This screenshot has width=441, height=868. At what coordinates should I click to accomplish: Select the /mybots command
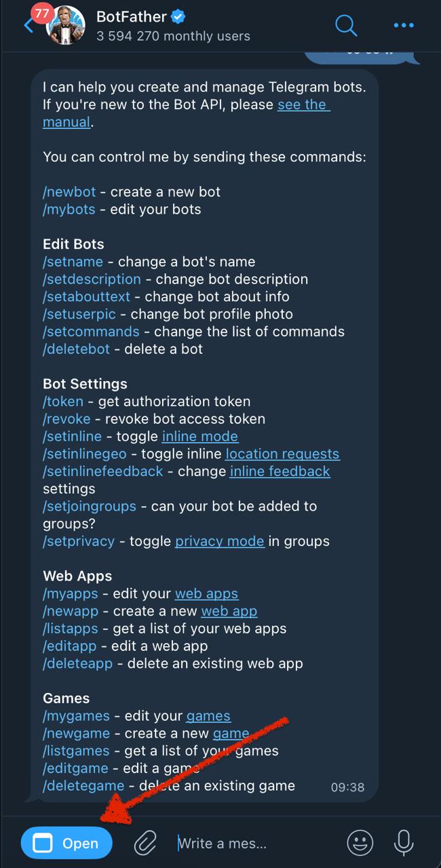(69, 210)
